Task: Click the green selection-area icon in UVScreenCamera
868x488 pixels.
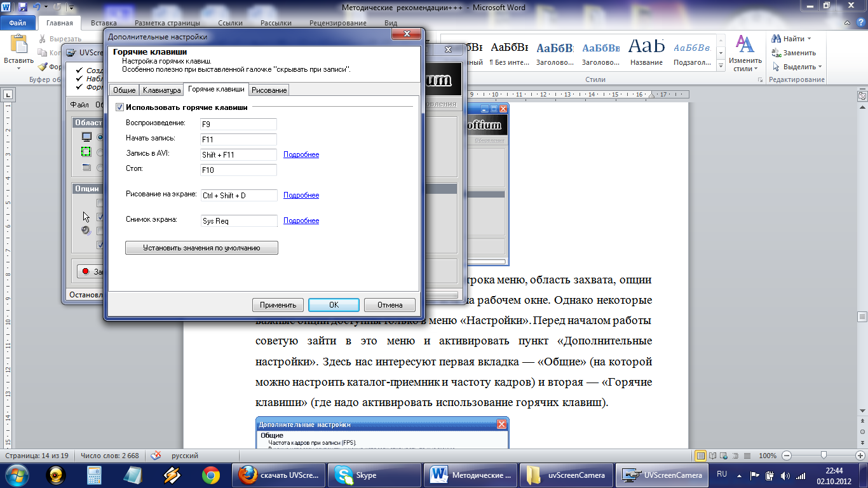Action: point(86,152)
